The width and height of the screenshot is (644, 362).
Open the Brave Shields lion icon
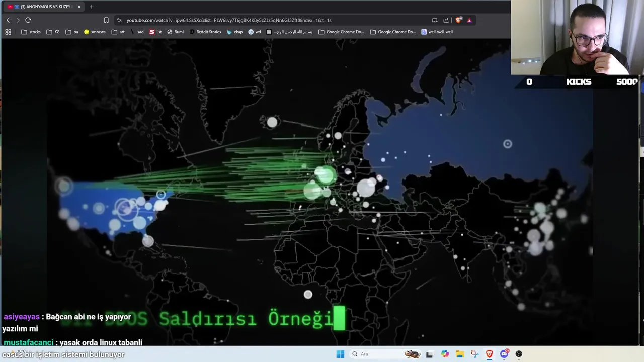pos(458,20)
